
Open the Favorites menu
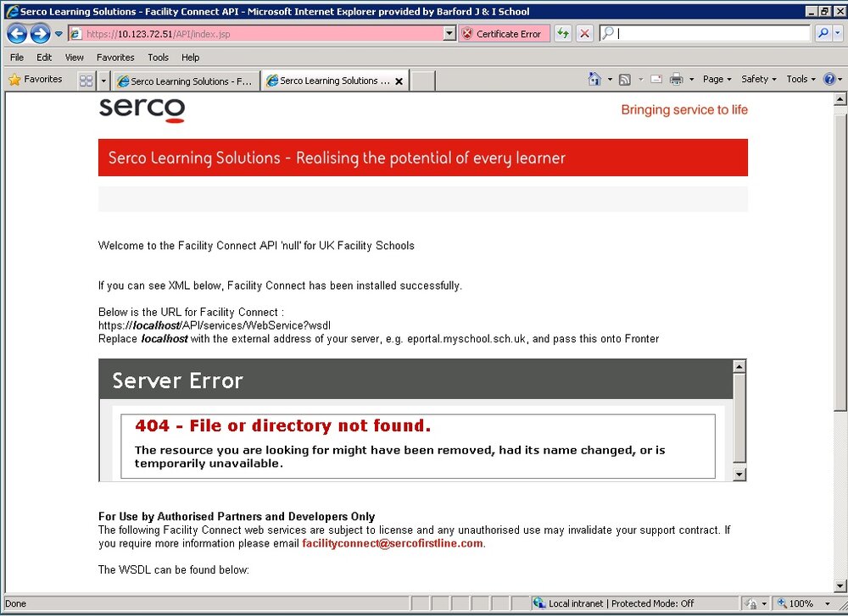click(x=115, y=58)
